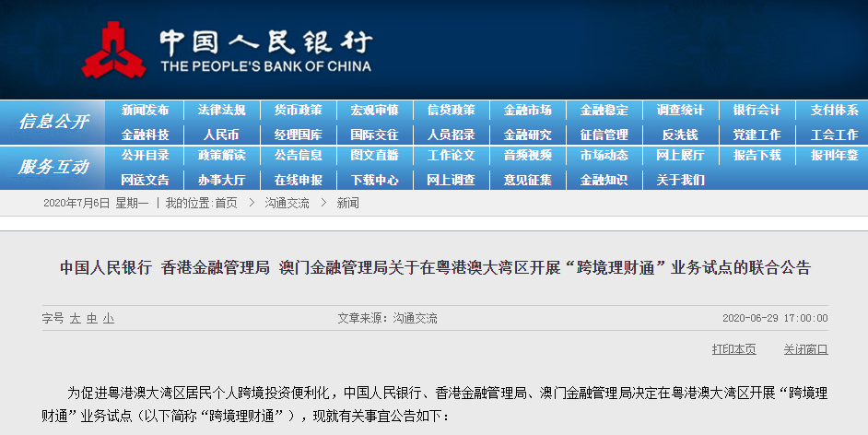
Task: Select 关于我们 in the navigation
Action: 680,180
